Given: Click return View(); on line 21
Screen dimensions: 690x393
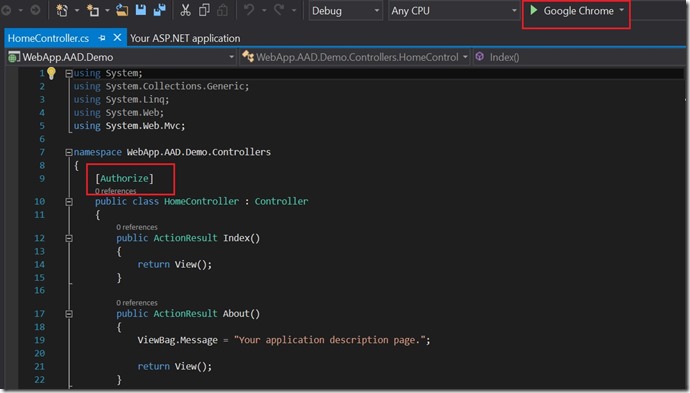Looking at the screenshot, I should tap(175, 366).
